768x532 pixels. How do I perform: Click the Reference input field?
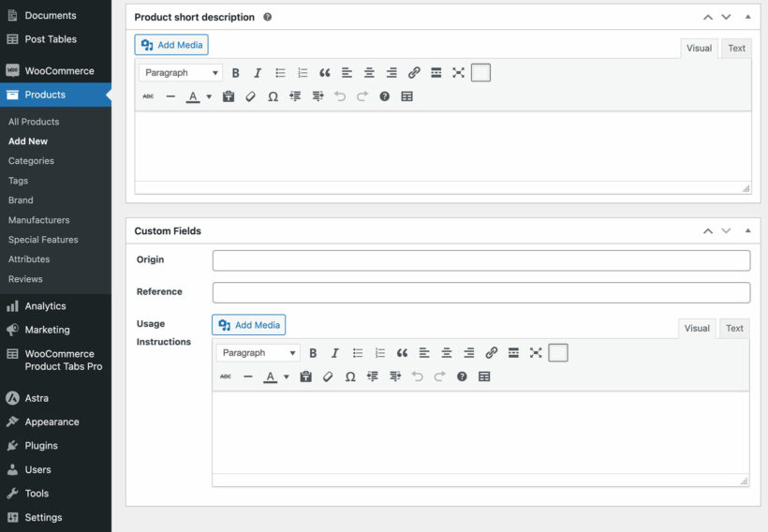[x=481, y=292]
